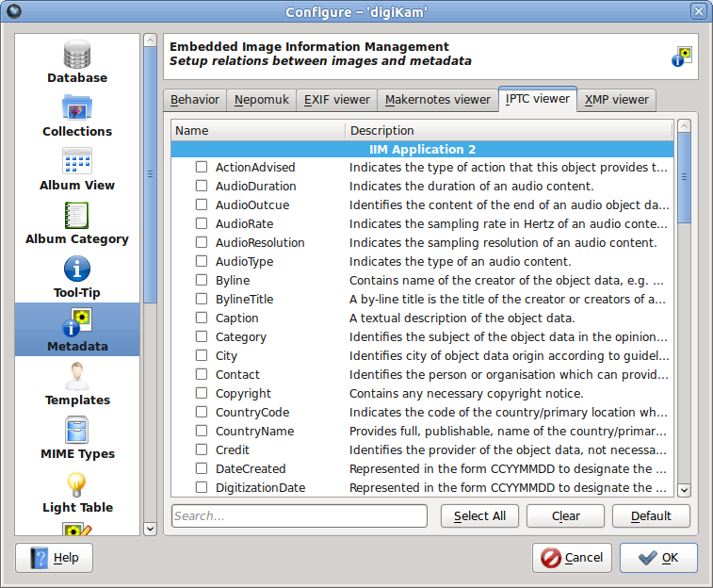Click the Select All button

[x=479, y=515]
